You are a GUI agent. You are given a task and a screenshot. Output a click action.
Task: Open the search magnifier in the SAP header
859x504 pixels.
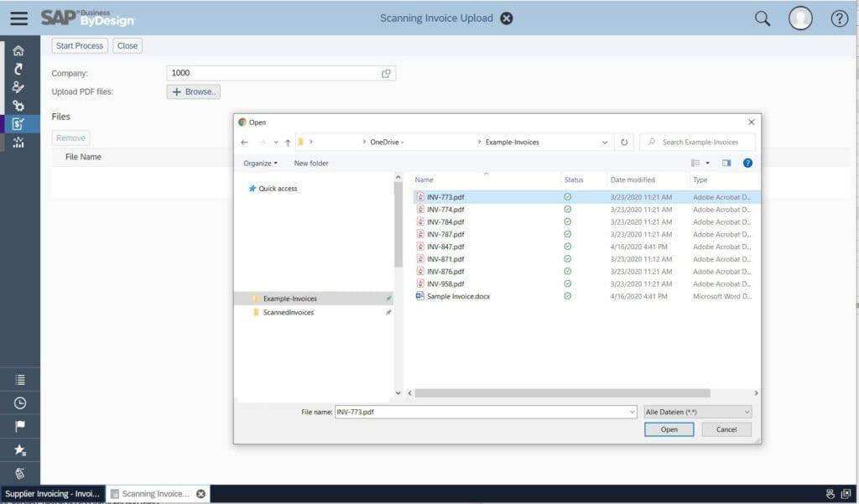coord(762,18)
